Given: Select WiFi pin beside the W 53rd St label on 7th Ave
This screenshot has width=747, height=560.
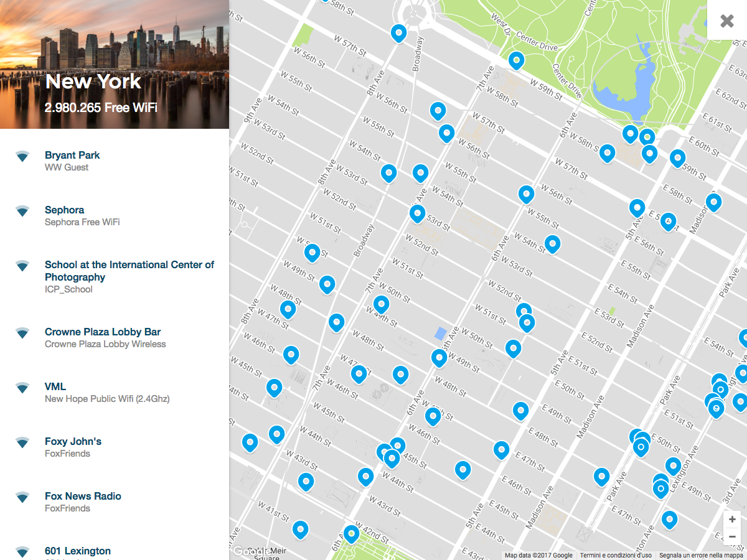Looking at the screenshot, I should point(417,213).
